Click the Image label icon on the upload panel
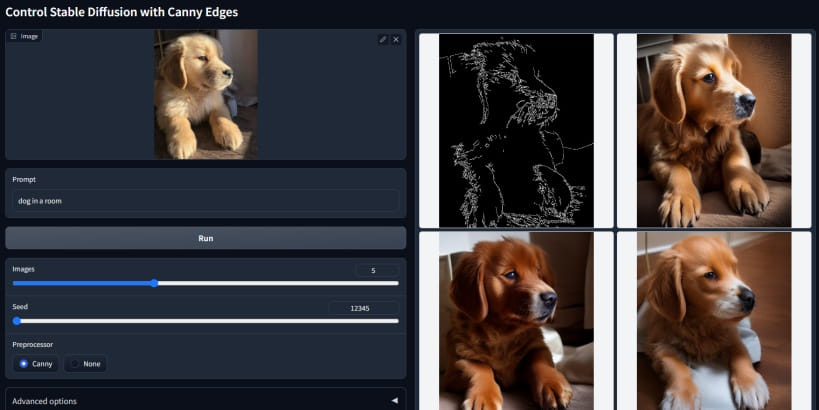819x410 pixels. (14, 36)
